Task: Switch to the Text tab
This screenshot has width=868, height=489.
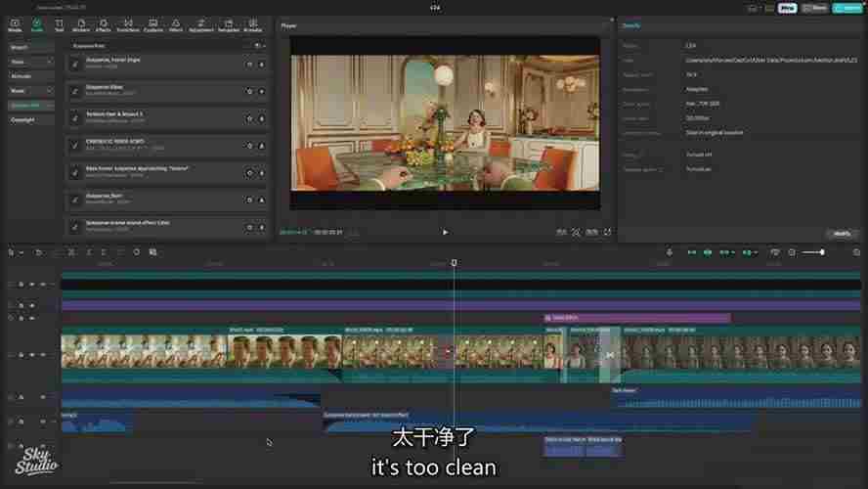Action: pos(59,25)
